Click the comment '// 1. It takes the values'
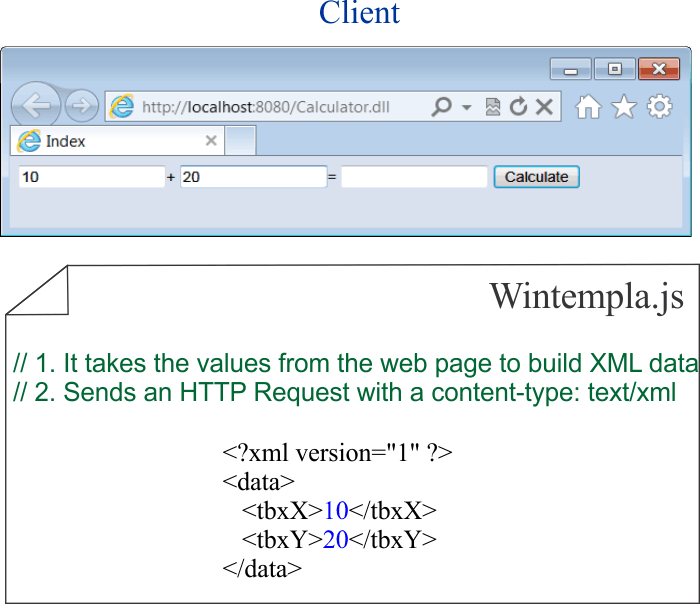 click(355, 363)
